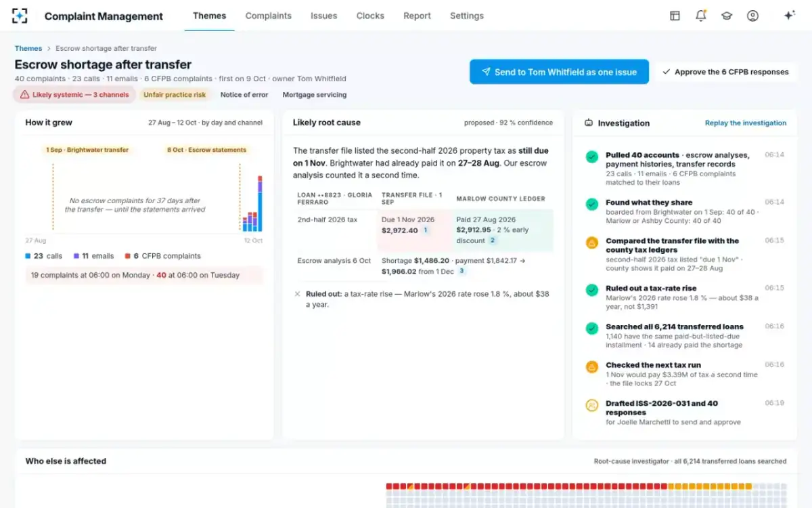Image resolution: width=812 pixels, height=508 pixels.
Task: Click the Likely systemic — 3 channels tag
Action: tap(74, 95)
